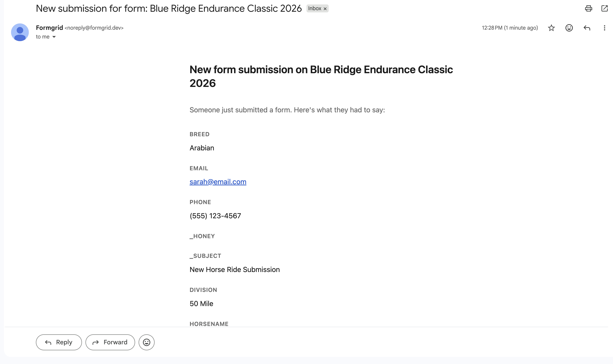Open the sarah@email.com link
Viewport: 613px width, 364px height.
pos(218,182)
